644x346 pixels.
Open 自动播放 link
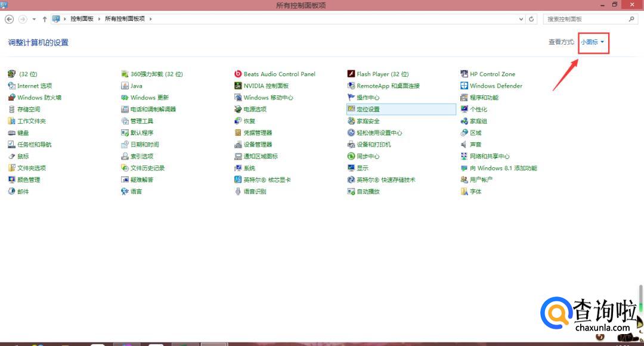coord(368,191)
